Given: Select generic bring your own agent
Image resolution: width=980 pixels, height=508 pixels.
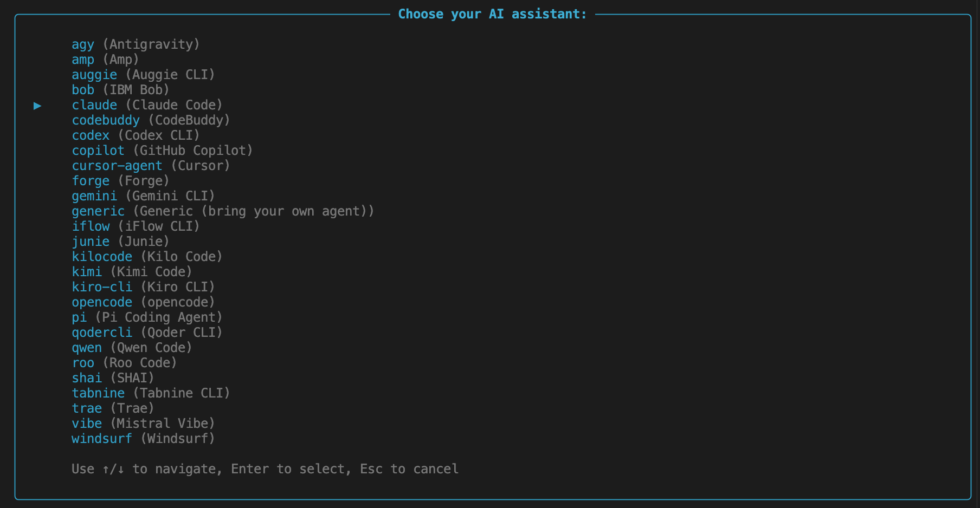Looking at the screenshot, I should 223,211.
